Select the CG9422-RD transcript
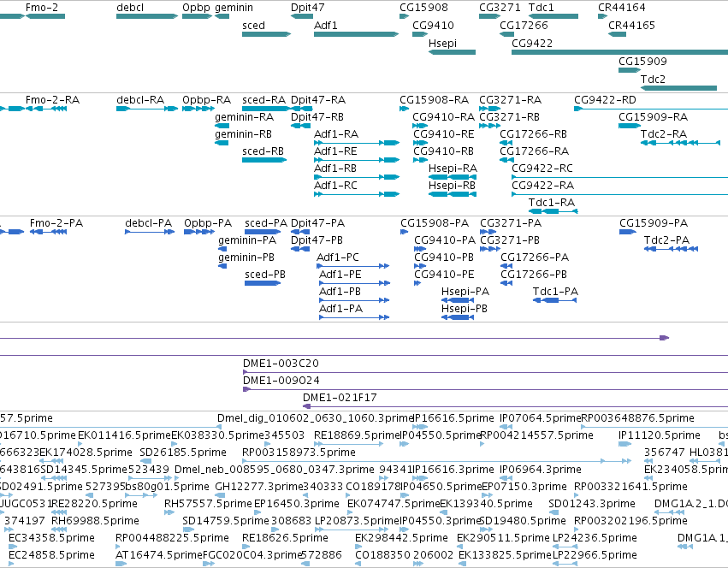728x568 pixels. [651, 109]
